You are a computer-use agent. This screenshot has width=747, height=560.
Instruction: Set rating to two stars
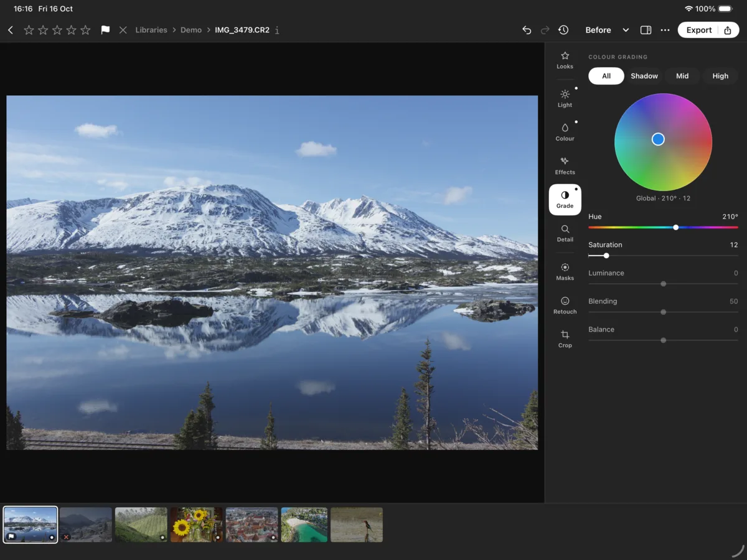coord(43,30)
